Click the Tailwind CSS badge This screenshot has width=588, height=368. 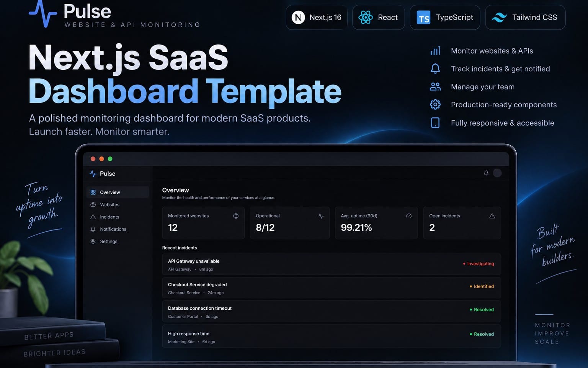pyautogui.click(x=525, y=17)
